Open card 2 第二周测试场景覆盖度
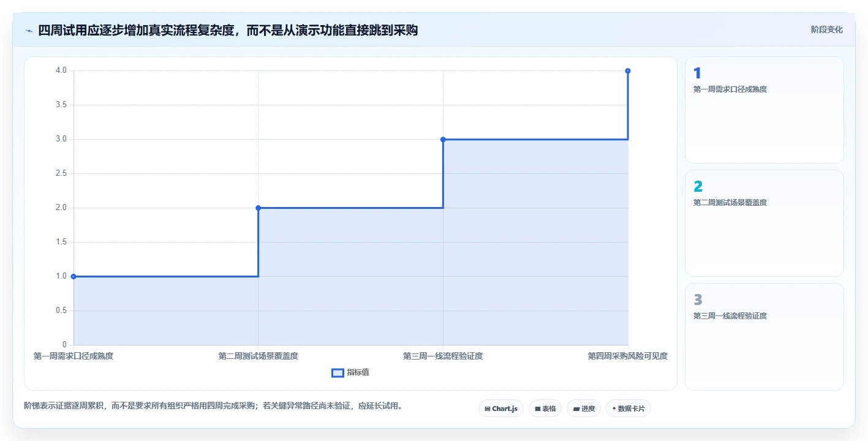868x441 pixels. tap(764, 224)
